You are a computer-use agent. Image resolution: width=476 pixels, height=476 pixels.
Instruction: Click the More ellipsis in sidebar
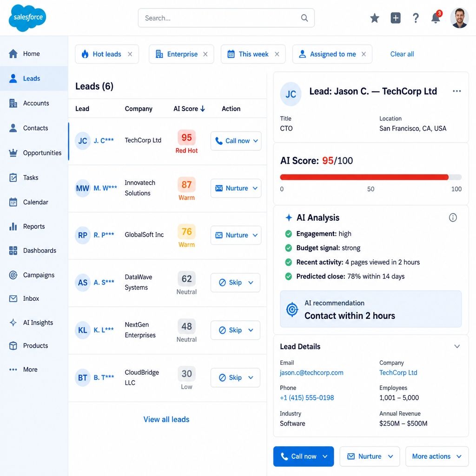[x=13, y=370]
